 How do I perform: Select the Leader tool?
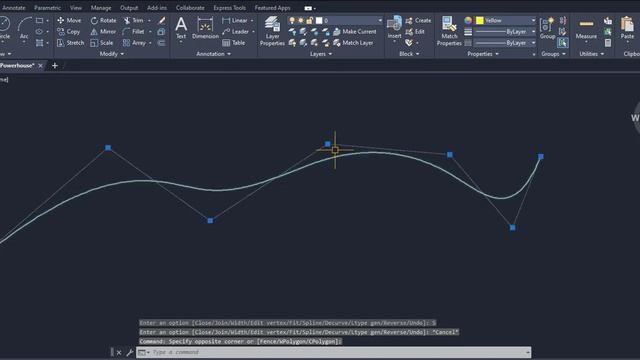coord(236,31)
